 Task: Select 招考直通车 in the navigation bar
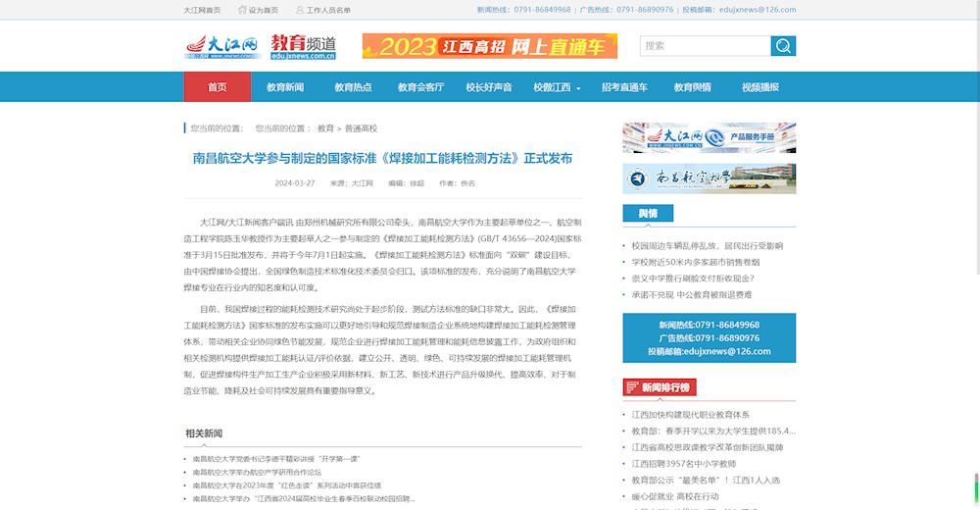624,87
